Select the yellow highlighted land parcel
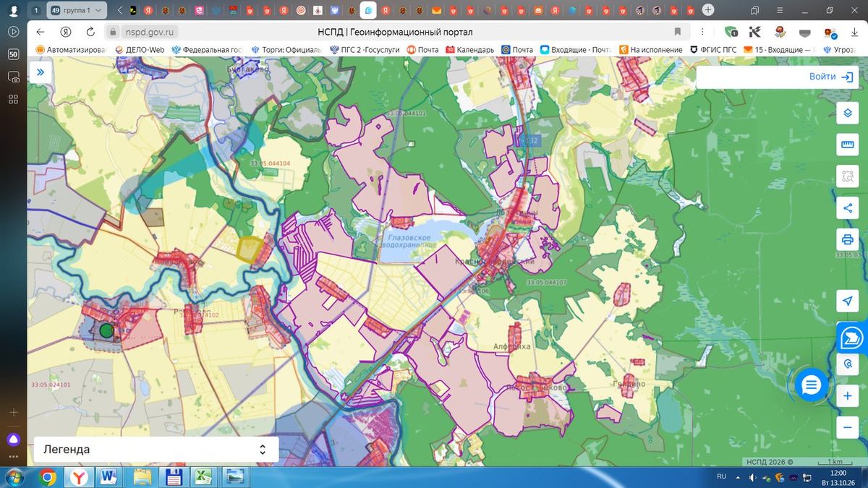868x488 pixels. pyautogui.click(x=250, y=249)
